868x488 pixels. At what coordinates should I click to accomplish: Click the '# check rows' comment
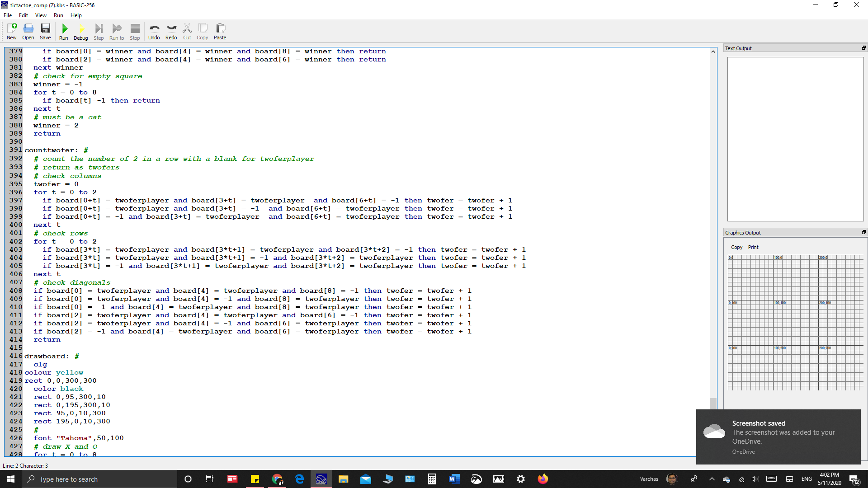pyautogui.click(x=61, y=233)
